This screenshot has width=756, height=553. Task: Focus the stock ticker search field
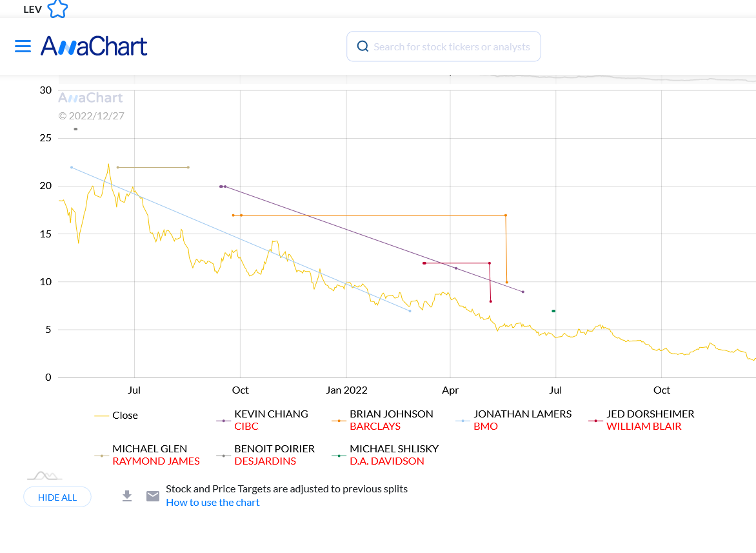[x=444, y=46]
